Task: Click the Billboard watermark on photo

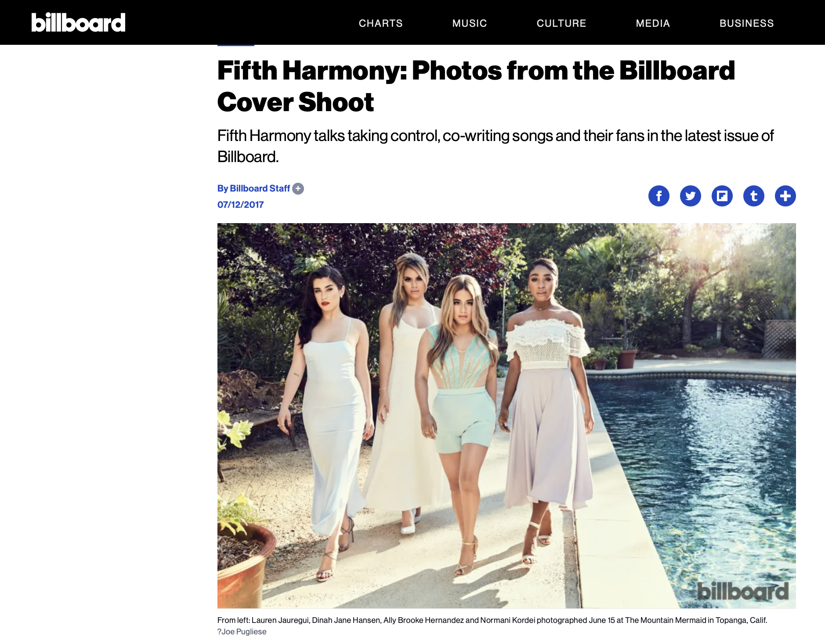Action: tap(743, 591)
